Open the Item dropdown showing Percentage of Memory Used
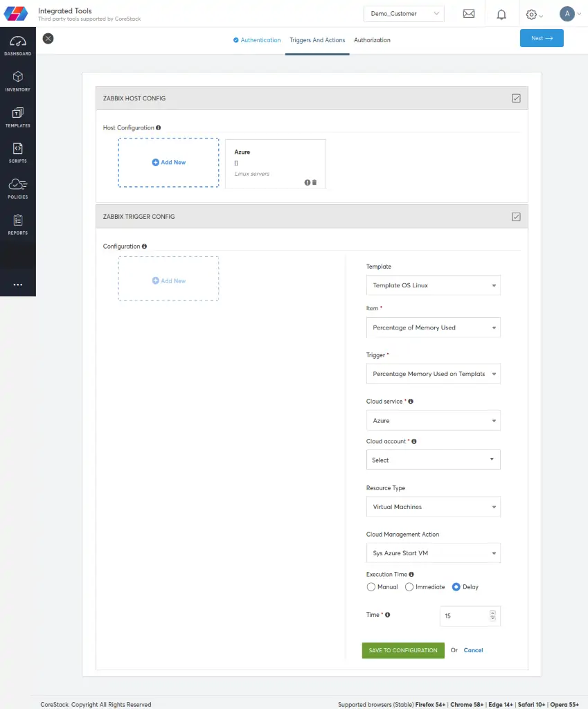The image size is (588, 709). (434, 327)
